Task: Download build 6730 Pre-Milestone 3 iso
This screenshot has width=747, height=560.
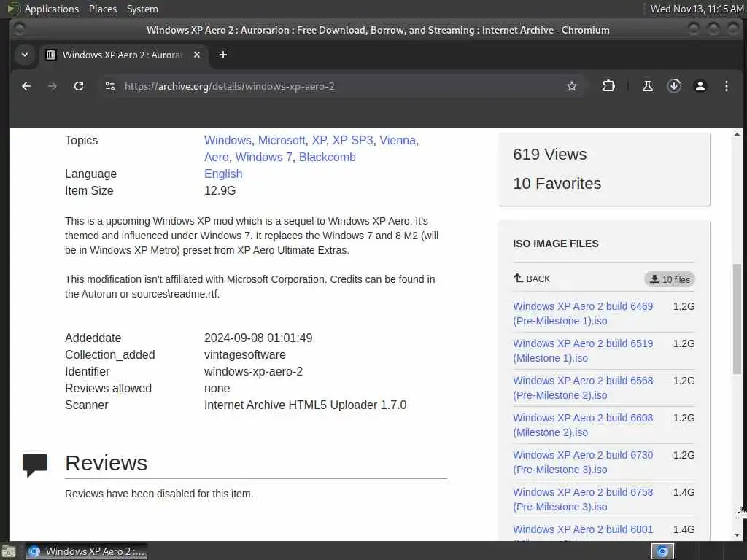Action: (583, 462)
